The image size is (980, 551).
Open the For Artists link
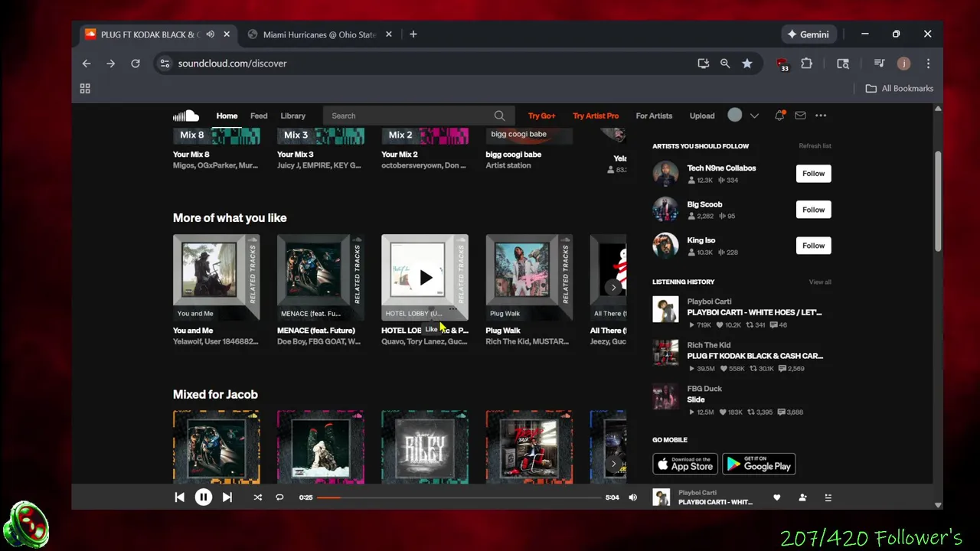(654, 116)
